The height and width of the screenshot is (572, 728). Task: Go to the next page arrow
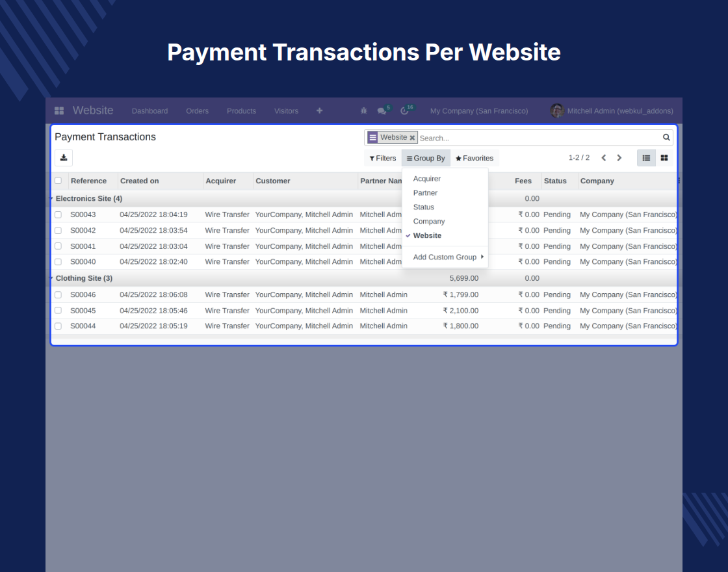pos(619,158)
